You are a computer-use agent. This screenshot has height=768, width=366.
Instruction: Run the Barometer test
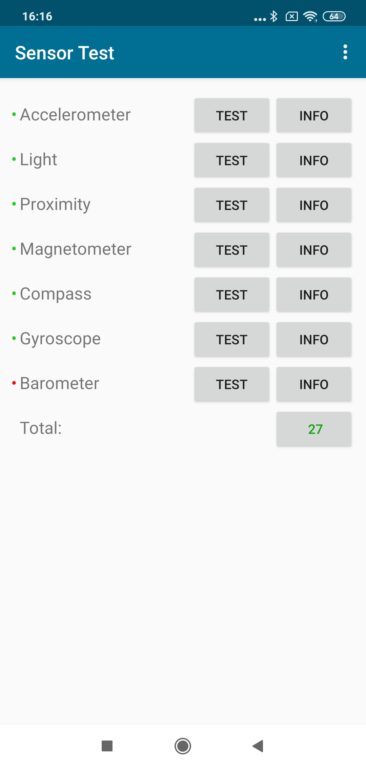tap(232, 384)
